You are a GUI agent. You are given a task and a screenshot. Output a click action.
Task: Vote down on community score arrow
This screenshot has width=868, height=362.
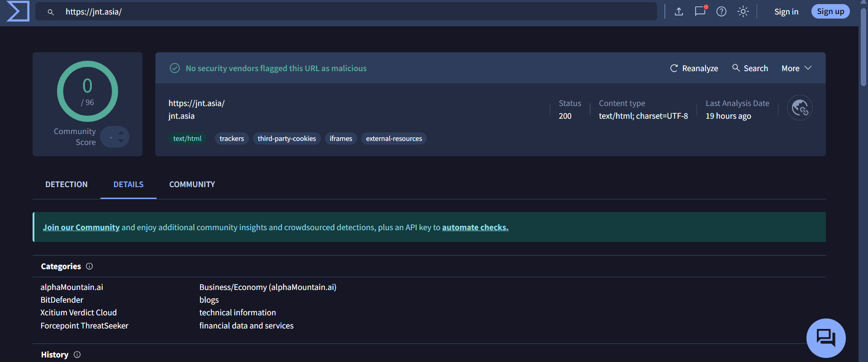click(121, 141)
